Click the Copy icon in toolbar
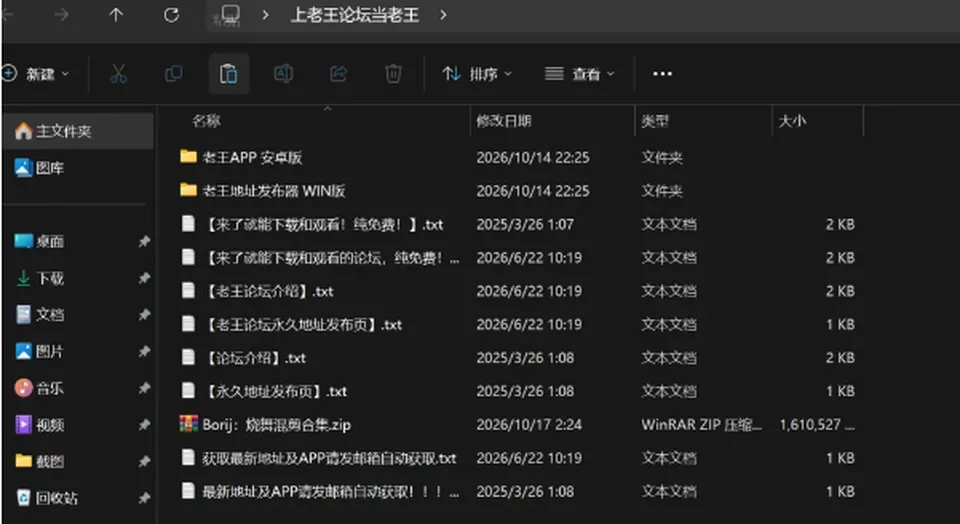The height and width of the screenshot is (524, 960). [174, 74]
